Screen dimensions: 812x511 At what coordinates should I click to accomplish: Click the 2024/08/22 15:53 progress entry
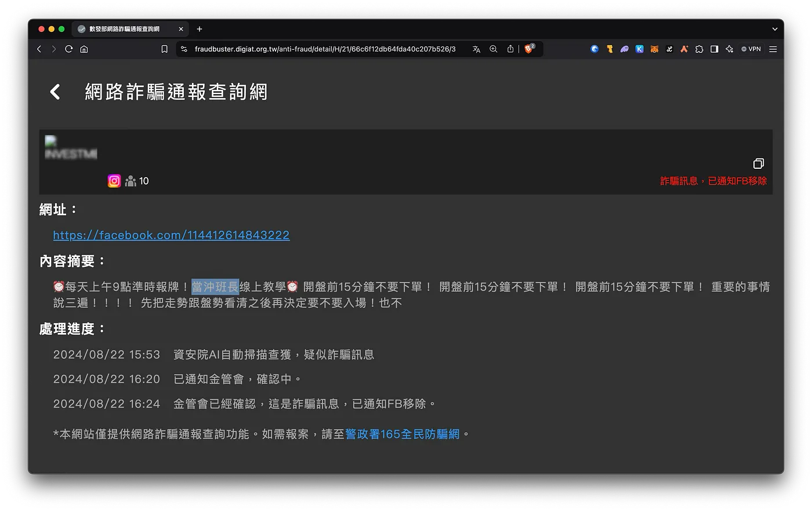point(213,354)
